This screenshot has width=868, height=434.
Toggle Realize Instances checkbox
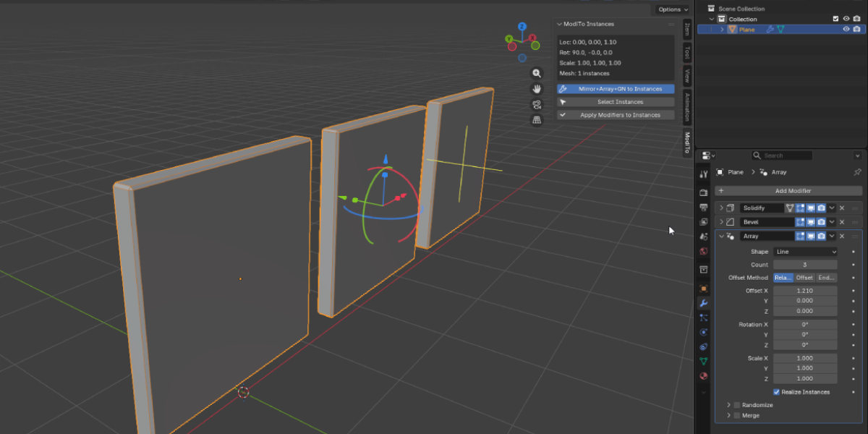(x=777, y=392)
